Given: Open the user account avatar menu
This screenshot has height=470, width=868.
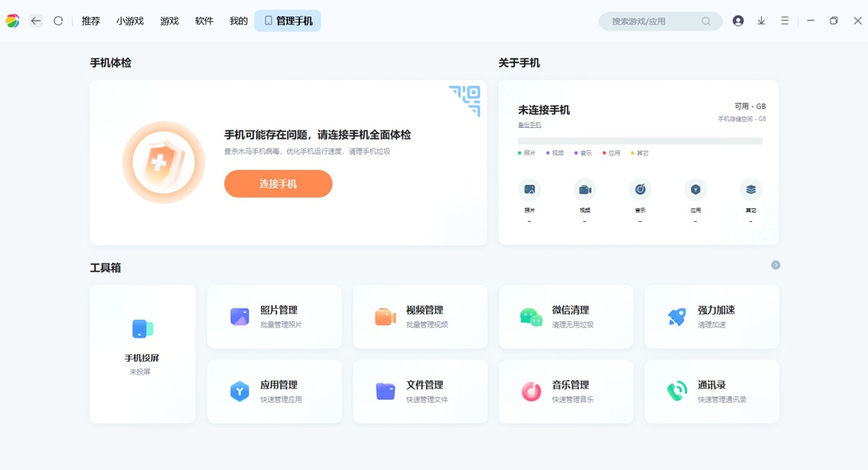Looking at the screenshot, I should click(x=738, y=21).
